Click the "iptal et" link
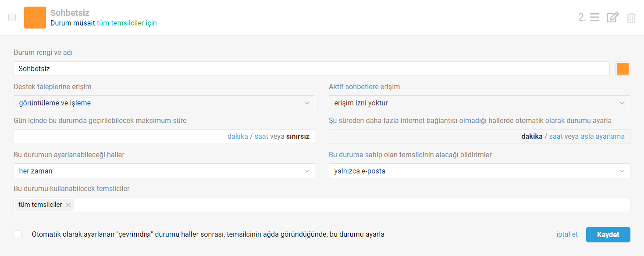644x256 pixels. pos(567,234)
